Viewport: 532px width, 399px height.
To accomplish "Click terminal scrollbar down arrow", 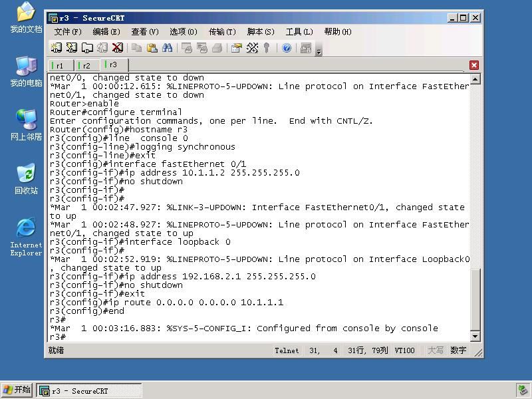I will [475, 336].
